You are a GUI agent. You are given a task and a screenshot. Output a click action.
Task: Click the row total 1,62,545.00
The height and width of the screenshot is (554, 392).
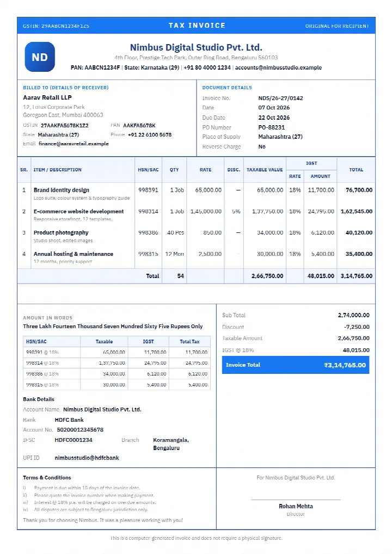point(356,211)
